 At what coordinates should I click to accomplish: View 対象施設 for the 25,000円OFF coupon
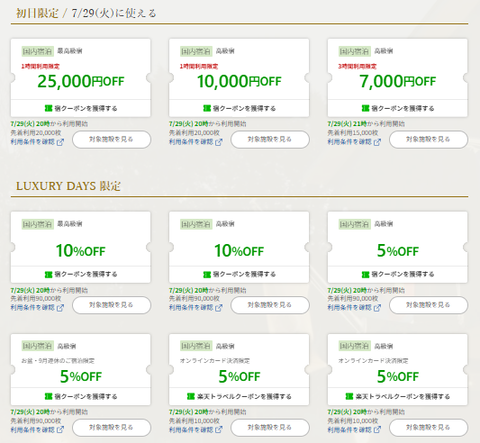(111, 139)
